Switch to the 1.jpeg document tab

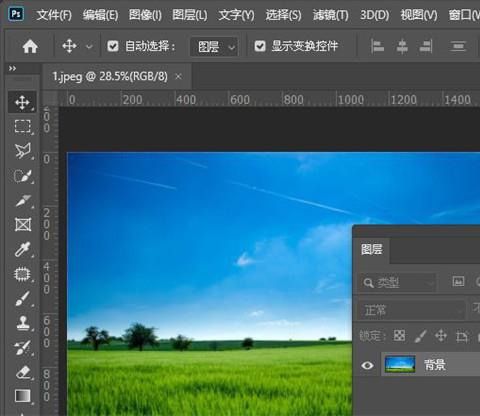click(110, 77)
